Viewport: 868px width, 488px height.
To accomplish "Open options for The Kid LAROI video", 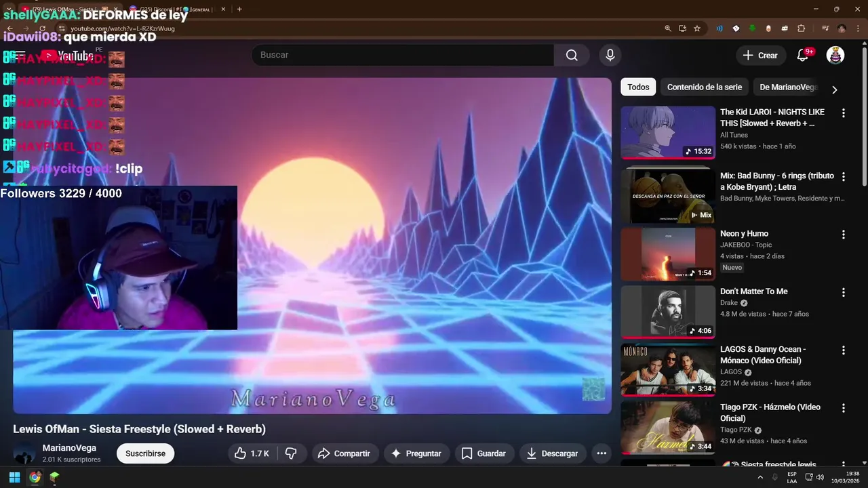I will tap(844, 113).
